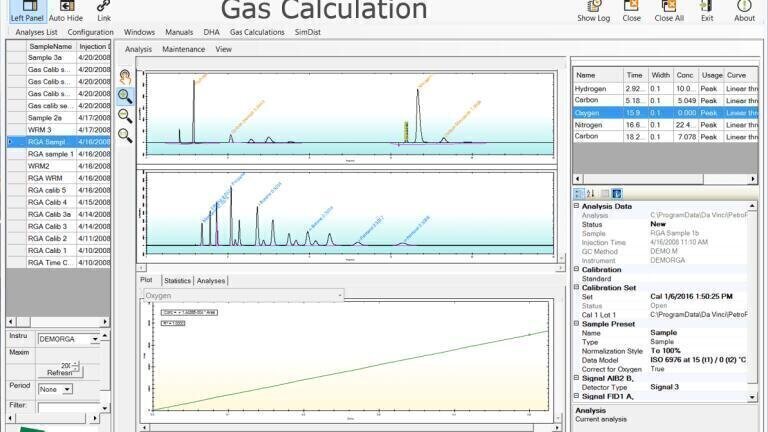Open the Windows menu
Screen dimensions: 768x432
(x=139, y=32)
